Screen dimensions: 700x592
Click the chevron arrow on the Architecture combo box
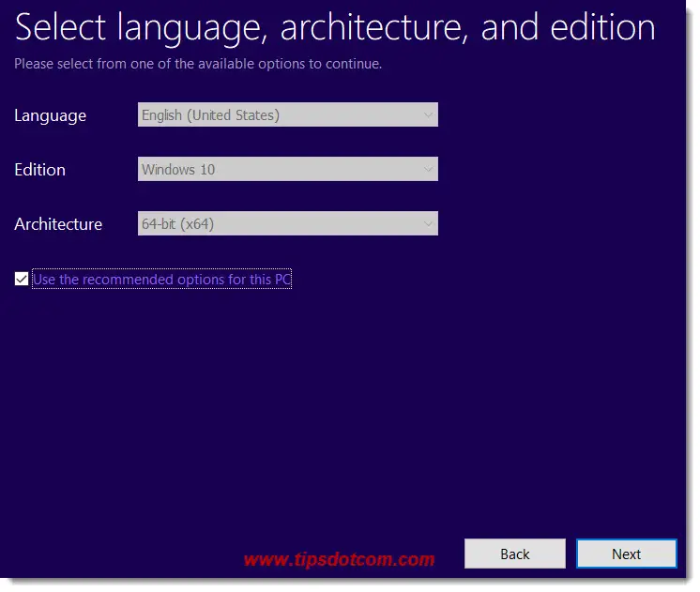pyautogui.click(x=428, y=224)
